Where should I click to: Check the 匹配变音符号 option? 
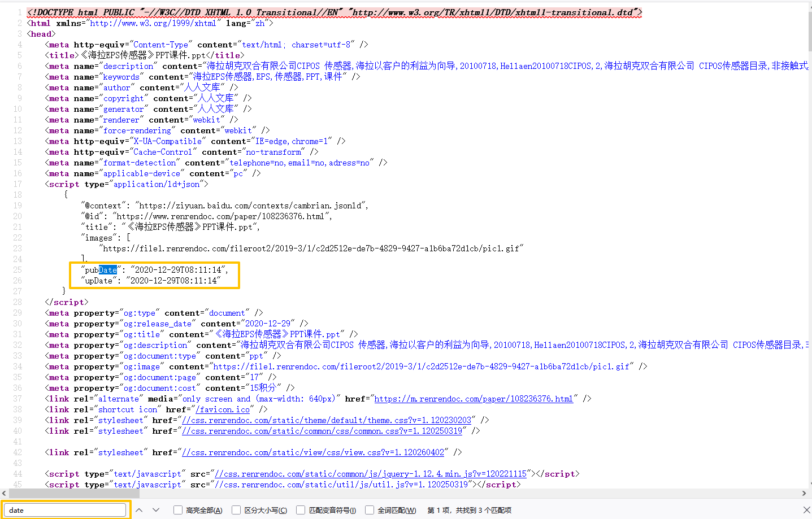[301, 510]
